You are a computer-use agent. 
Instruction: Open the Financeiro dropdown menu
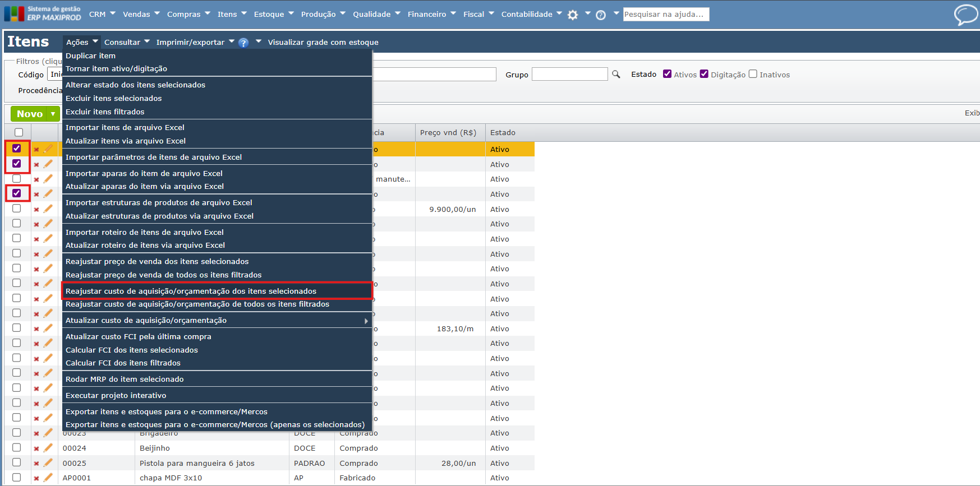click(431, 14)
